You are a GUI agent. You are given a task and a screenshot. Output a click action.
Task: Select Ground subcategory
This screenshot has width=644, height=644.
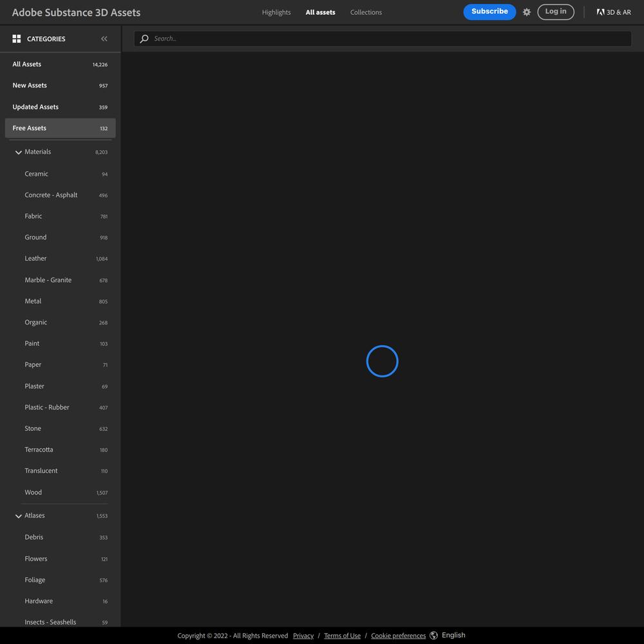coord(60,238)
